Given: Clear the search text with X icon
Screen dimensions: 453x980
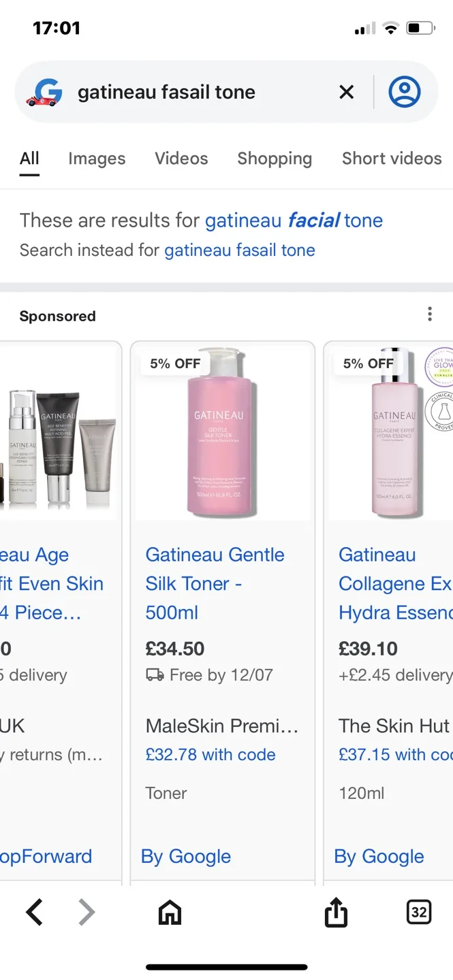Looking at the screenshot, I should click(347, 92).
